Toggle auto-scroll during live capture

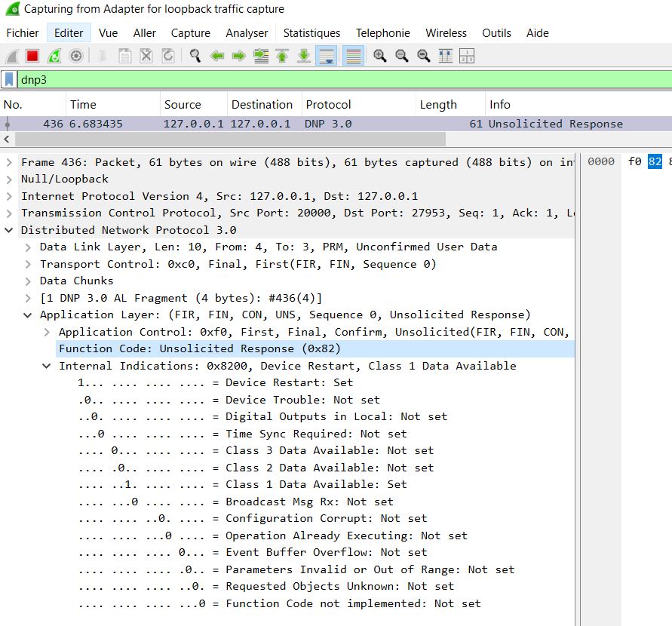pos(326,56)
